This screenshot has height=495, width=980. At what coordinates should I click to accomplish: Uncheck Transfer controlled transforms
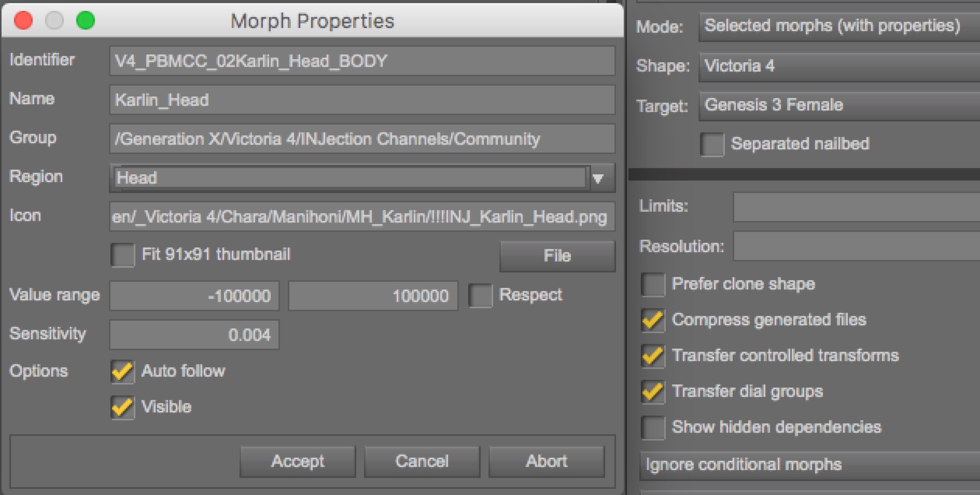653,356
